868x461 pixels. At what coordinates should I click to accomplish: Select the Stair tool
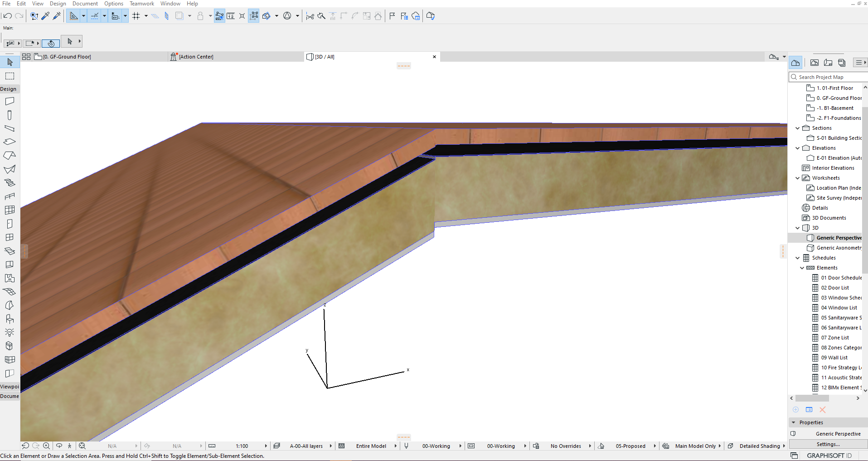pos(10,182)
